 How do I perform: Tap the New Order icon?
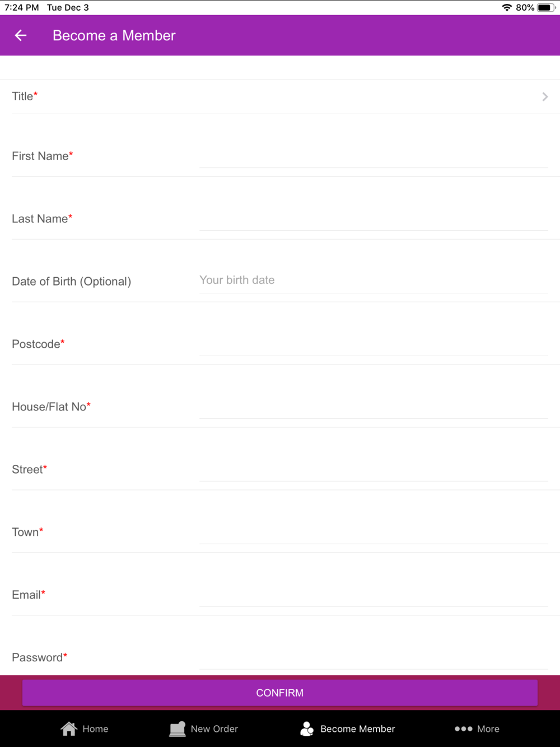coord(178,729)
